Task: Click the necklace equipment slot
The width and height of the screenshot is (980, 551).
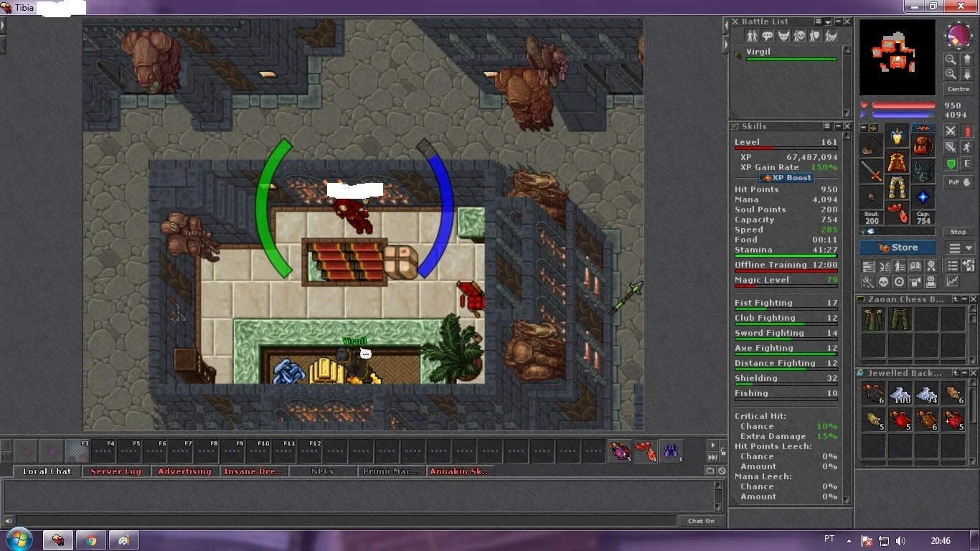Action: [x=871, y=146]
